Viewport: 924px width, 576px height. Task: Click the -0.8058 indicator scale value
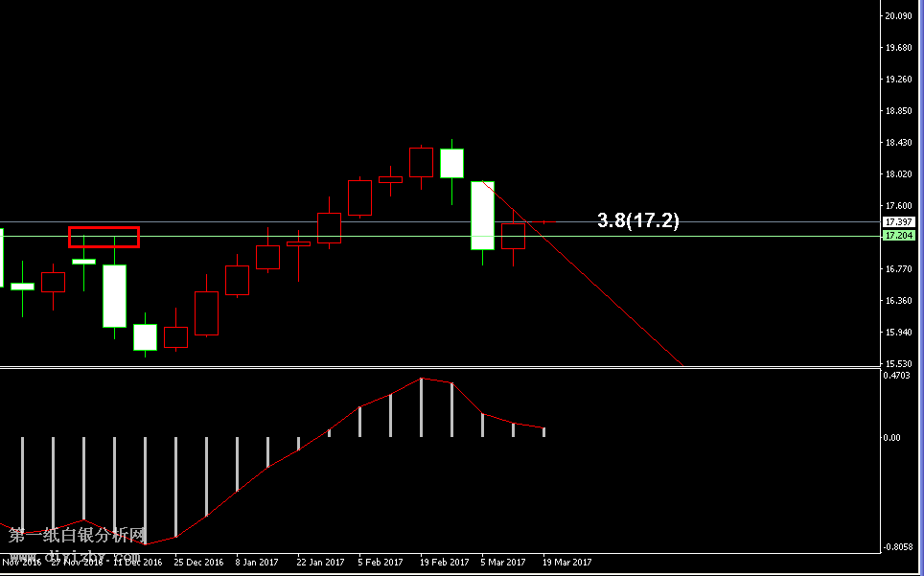(898, 546)
